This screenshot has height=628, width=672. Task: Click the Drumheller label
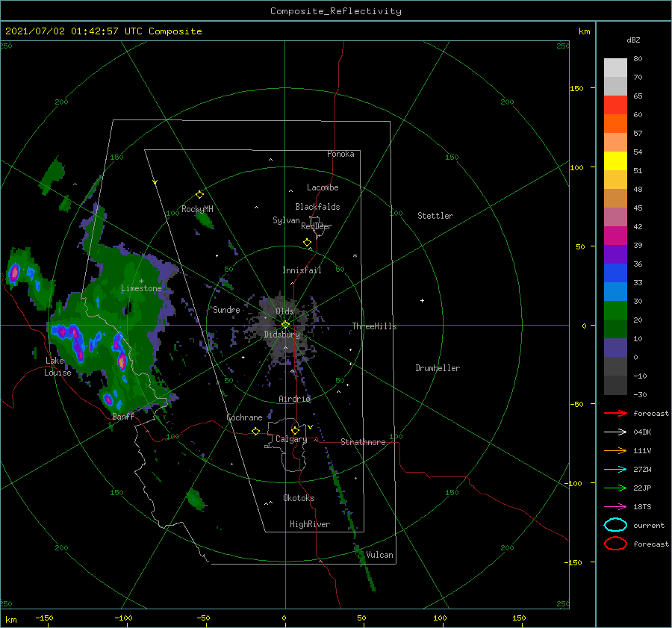tap(438, 368)
